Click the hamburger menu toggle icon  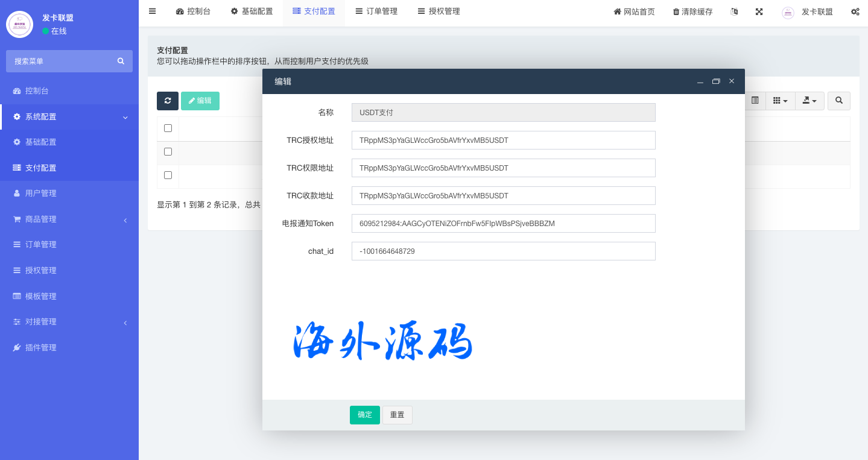152,11
